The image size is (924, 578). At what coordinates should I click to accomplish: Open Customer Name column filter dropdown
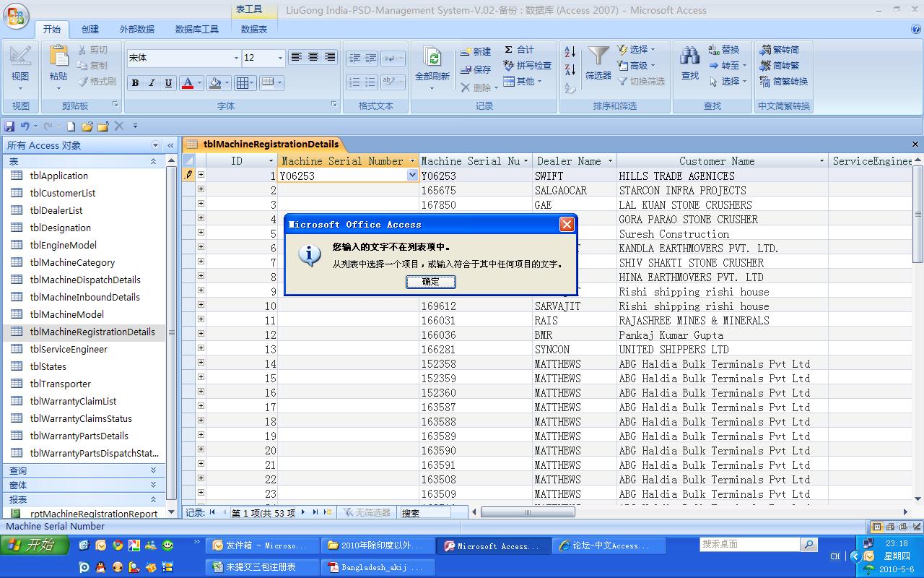[821, 161]
